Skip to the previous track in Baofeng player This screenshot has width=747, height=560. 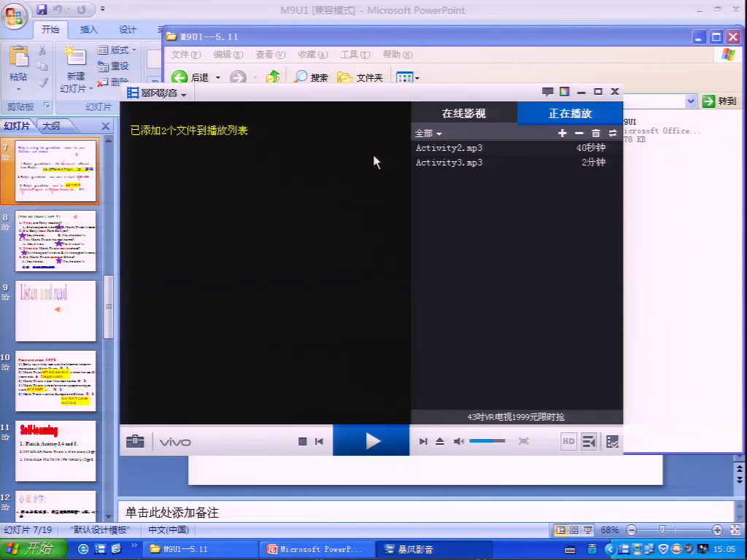point(320,441)
